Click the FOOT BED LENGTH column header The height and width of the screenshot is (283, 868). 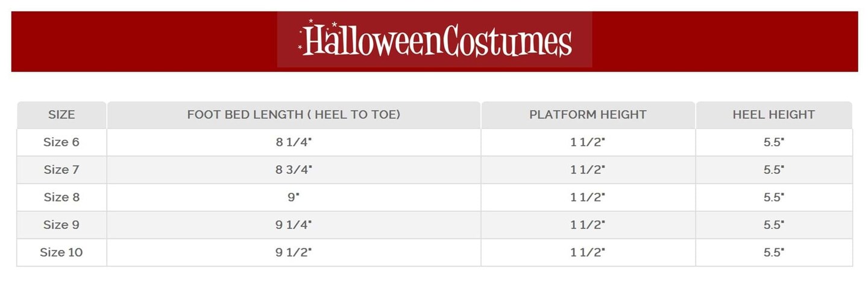pos(294,114)
